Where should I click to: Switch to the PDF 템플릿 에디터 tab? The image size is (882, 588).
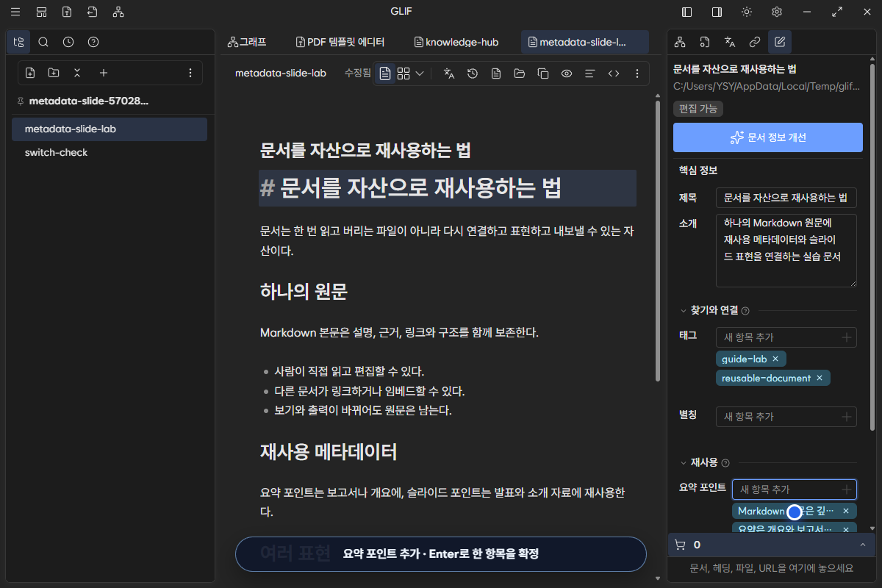[x=340, y=42]
